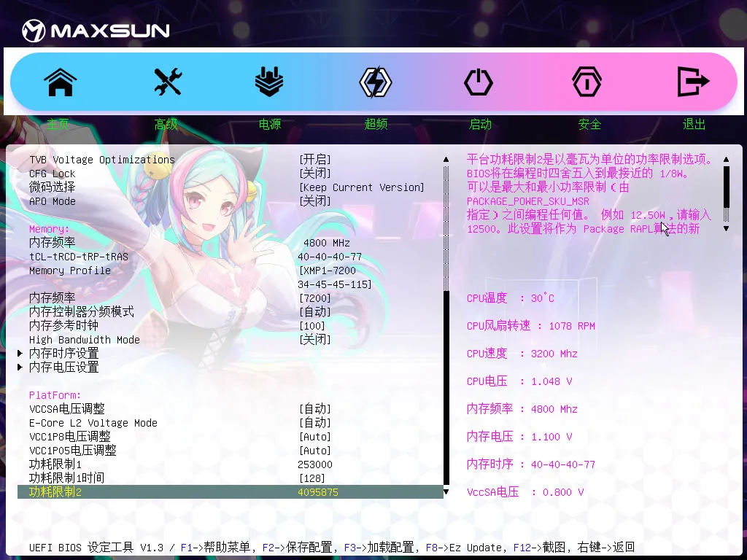Select highlighted 功耗限制2 row label
Screen dimensions: 747x560
55,492
